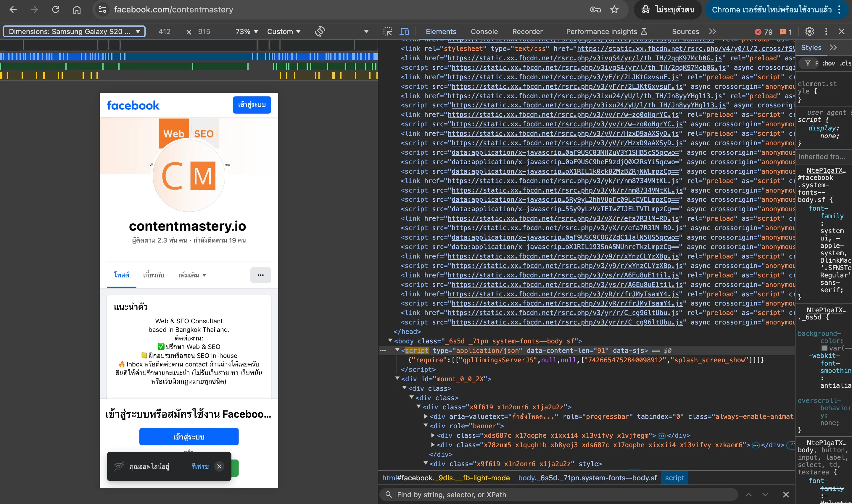
Task: Close the DevTools panel
Action: tap(841, 32)
